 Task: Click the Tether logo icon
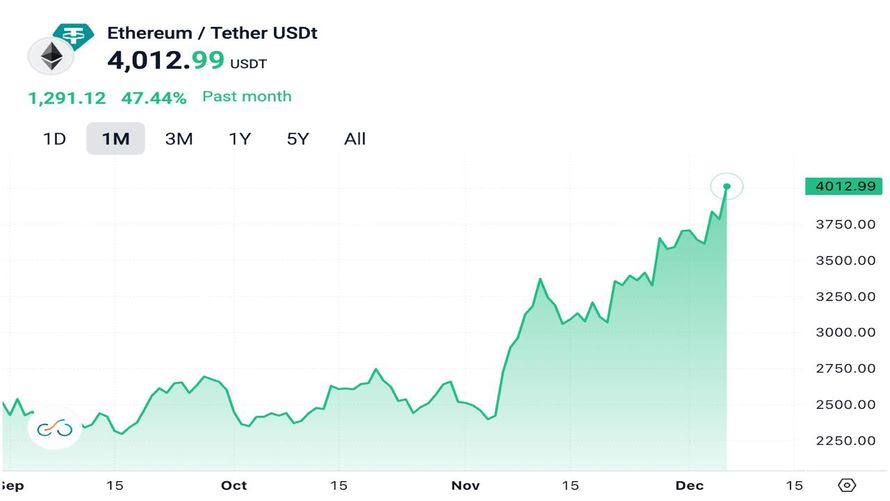(71, 34)
